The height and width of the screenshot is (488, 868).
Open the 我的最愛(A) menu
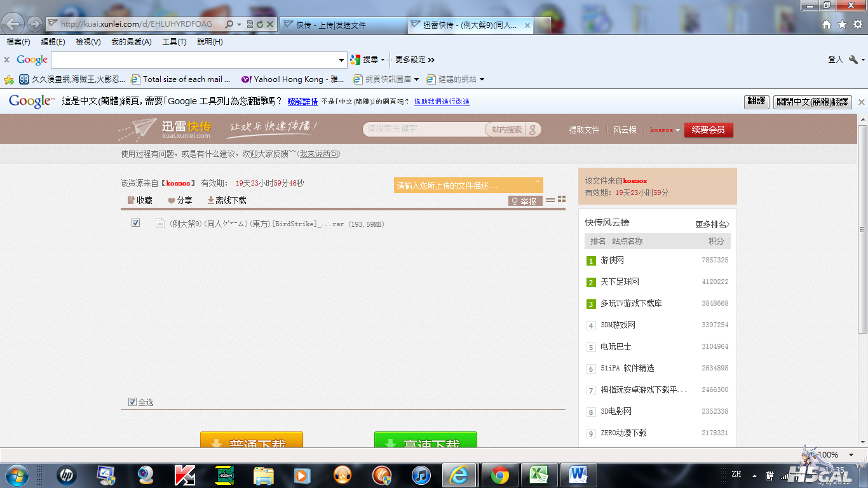click(132, 42)
